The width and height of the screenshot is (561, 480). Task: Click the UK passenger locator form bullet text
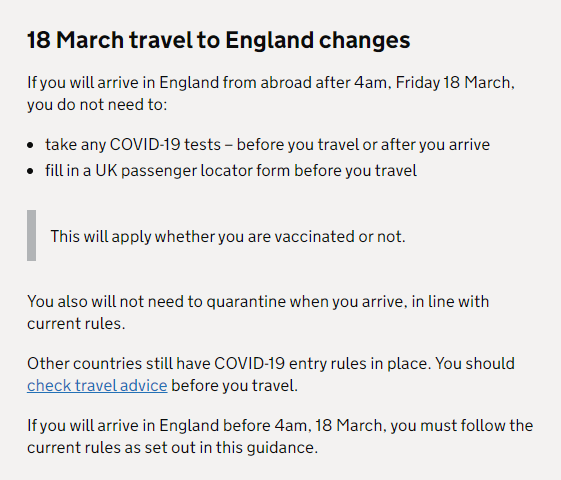click(231, 171)
